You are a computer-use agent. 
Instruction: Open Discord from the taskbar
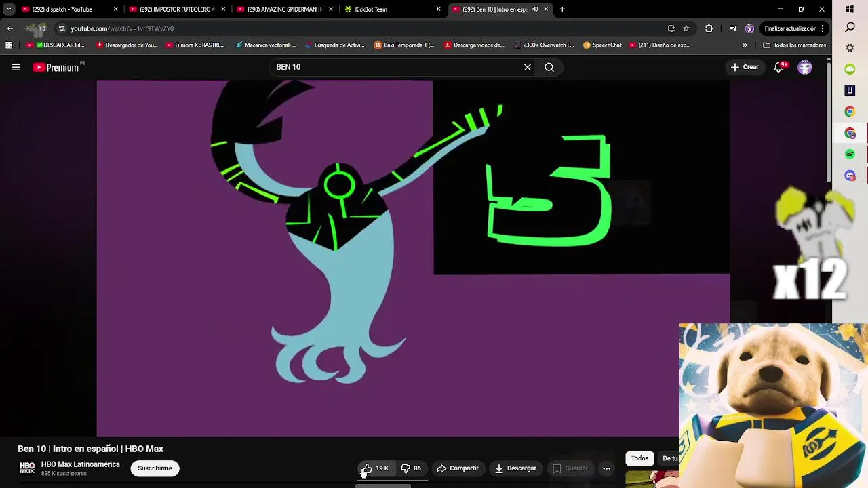[x=850, y=176]
